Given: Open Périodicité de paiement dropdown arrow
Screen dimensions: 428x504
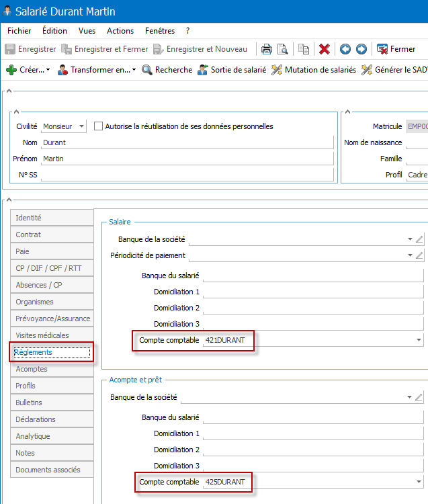Looking at the screenshot, I should pos(410,255).
